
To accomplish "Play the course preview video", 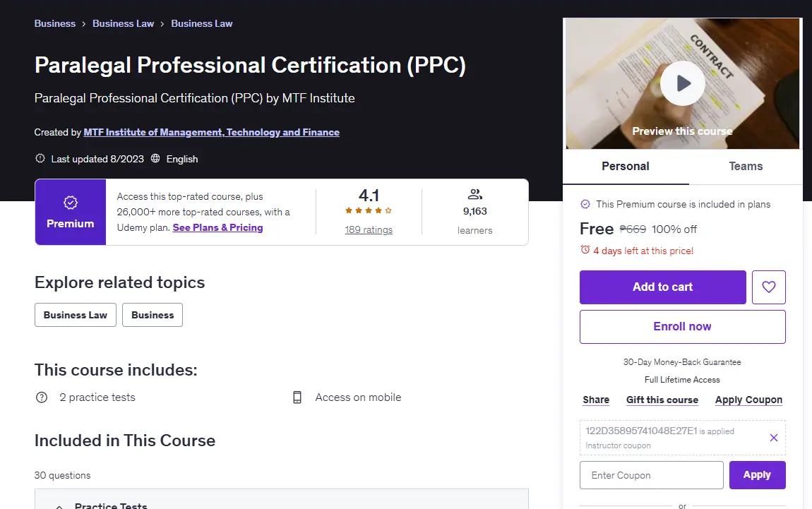I will tap(682, 83).
